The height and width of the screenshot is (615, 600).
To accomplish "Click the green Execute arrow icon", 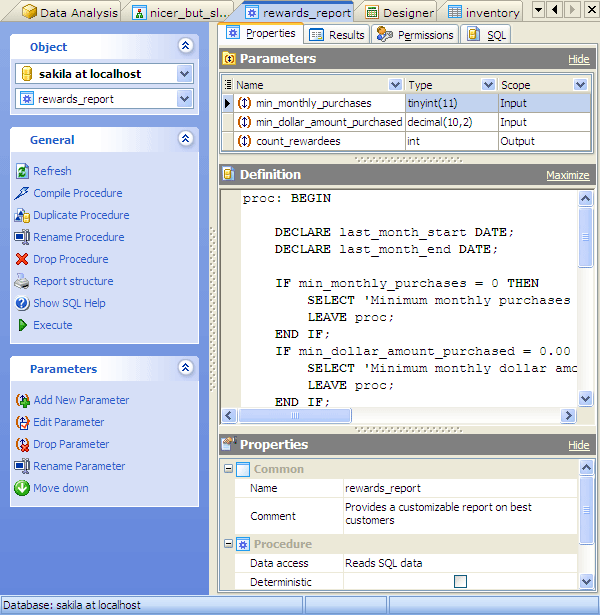I will (x=22, y=325).
